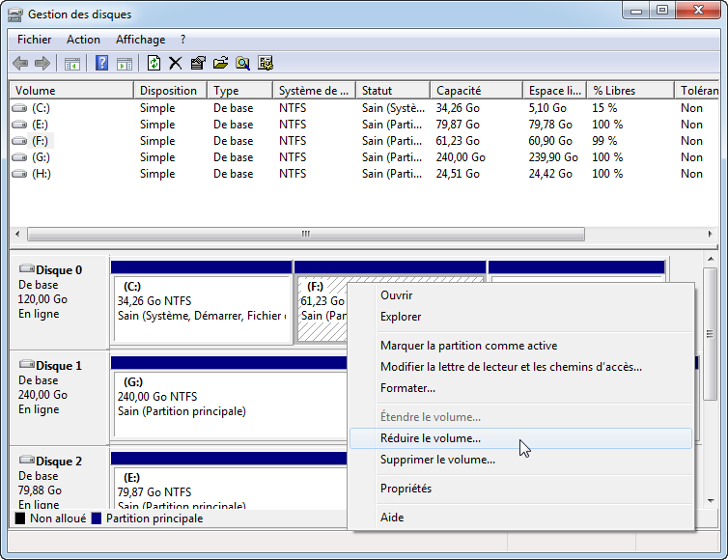Screen dimensions: 728x560
Task: Click the rightmost settings toolbar icon
Action: pos(265,64)
